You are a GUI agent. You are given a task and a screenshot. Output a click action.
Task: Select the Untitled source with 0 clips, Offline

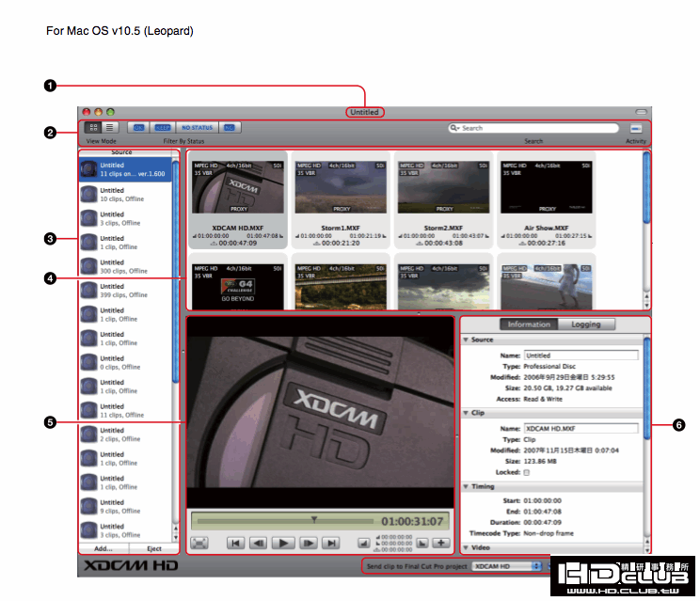pyautogui.click(x=125, y=362)
